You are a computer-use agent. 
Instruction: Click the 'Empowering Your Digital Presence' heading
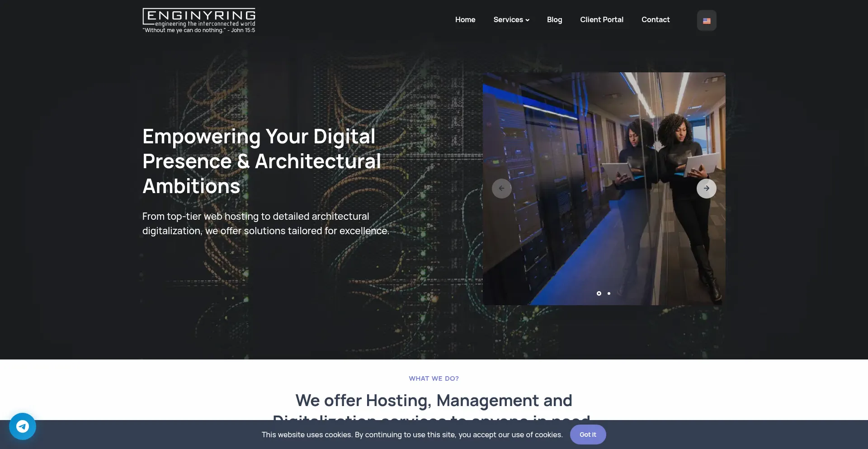(261, 161)
